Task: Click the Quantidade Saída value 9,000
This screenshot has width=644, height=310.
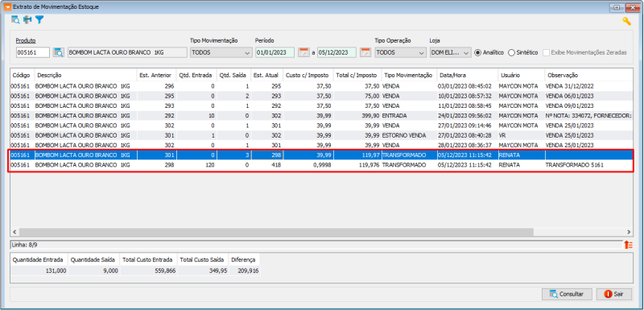Action: click(94, 271)
